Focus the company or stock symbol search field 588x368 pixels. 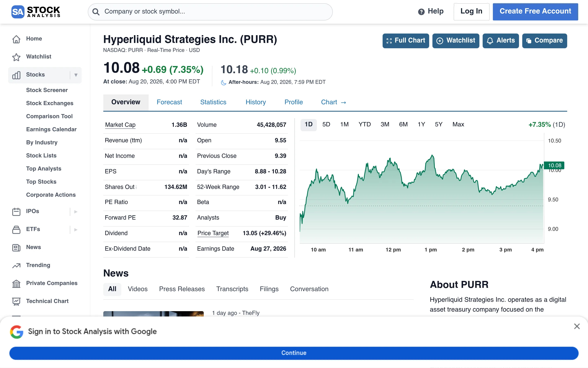pos(210,12)
